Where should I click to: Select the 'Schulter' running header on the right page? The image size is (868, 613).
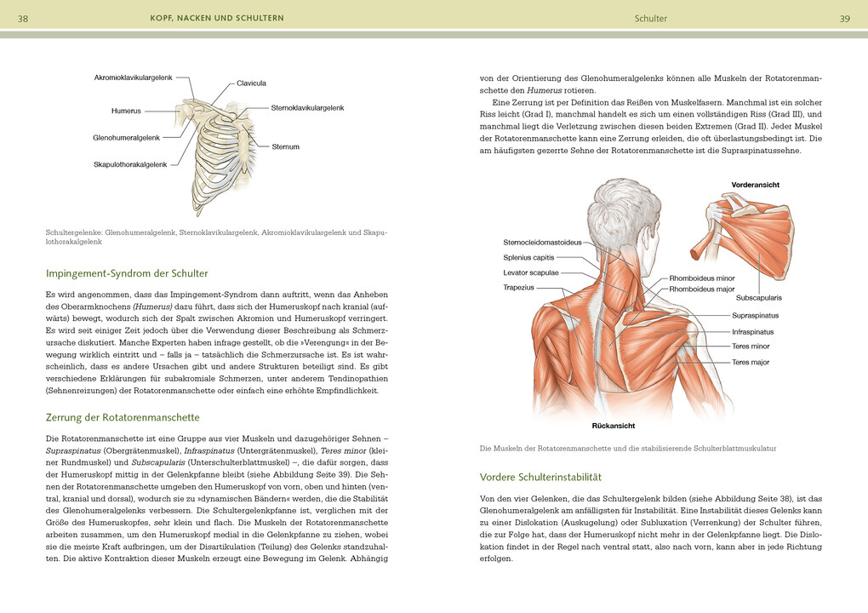(x=651, y=18)
